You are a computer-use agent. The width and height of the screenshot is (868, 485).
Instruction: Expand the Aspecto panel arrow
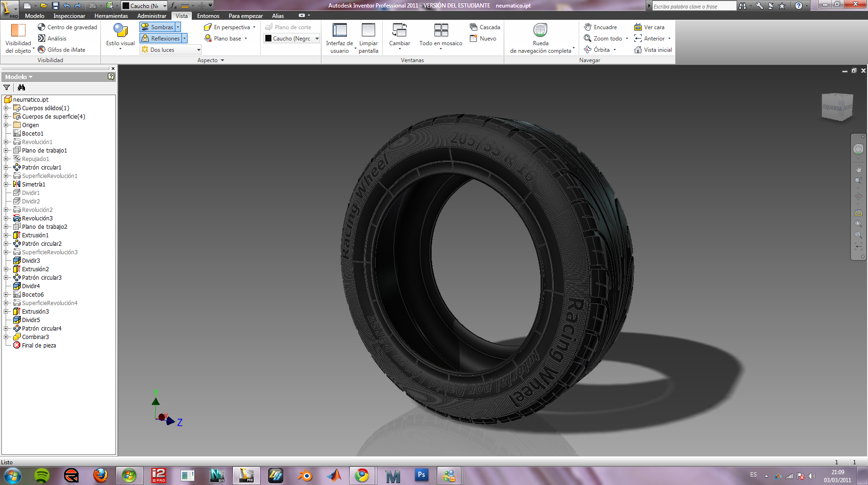(x=222, y=60)
